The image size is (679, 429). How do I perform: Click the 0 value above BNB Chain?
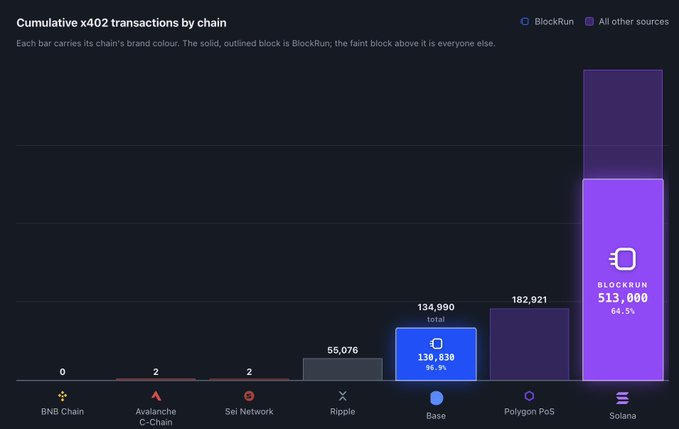62,372
